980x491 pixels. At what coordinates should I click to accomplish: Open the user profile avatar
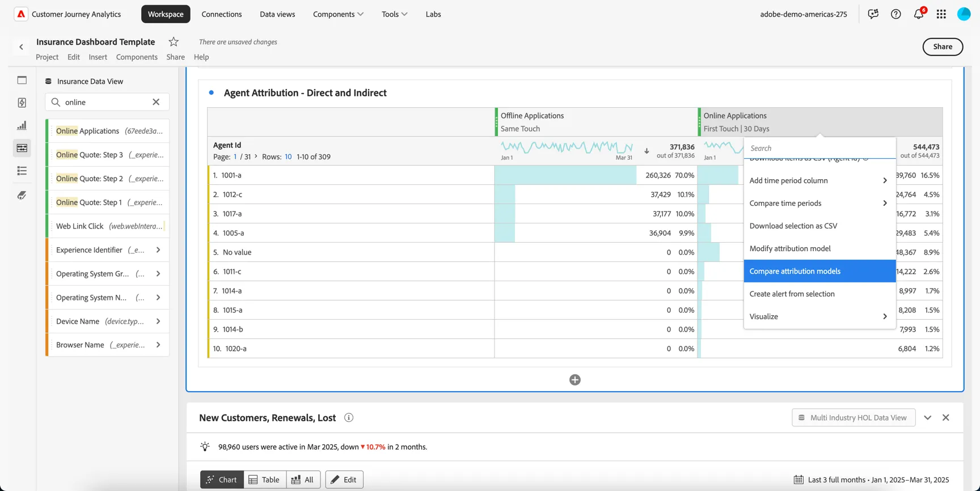click(964, 14)
